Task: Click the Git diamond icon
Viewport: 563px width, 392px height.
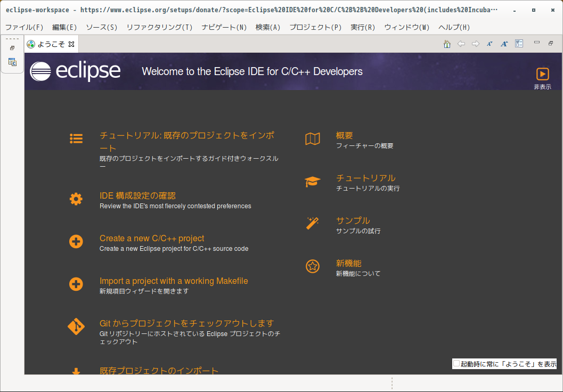Action: (x=76, y=326)
